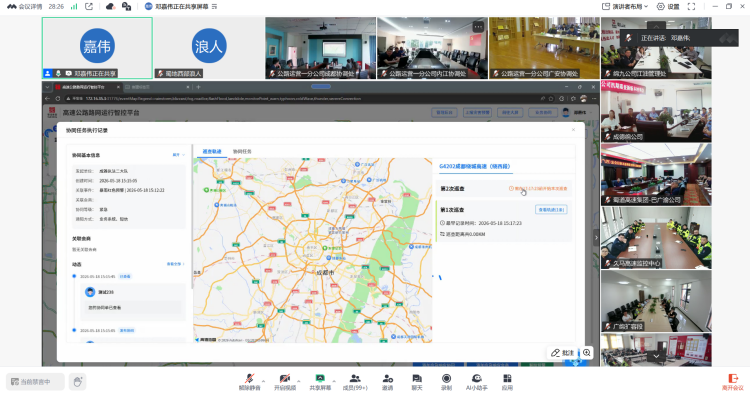
Task: Click the share screen icon
Action: (320, 378)
